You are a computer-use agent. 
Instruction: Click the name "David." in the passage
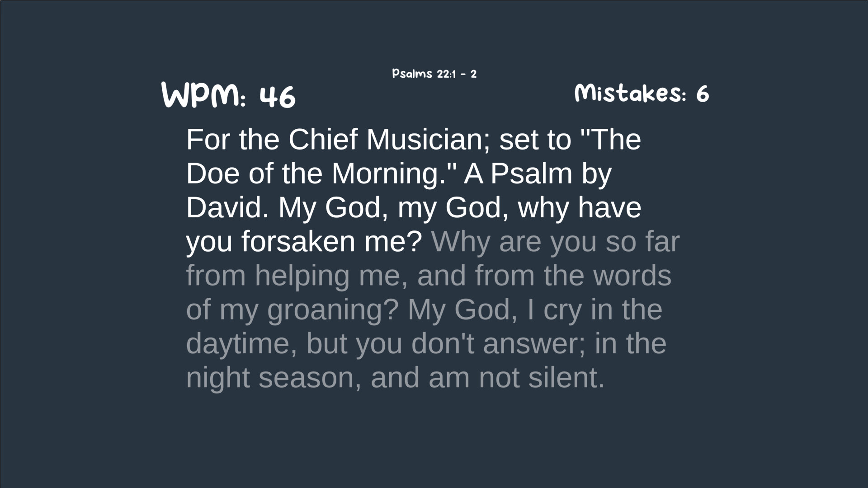coord(227,207)
